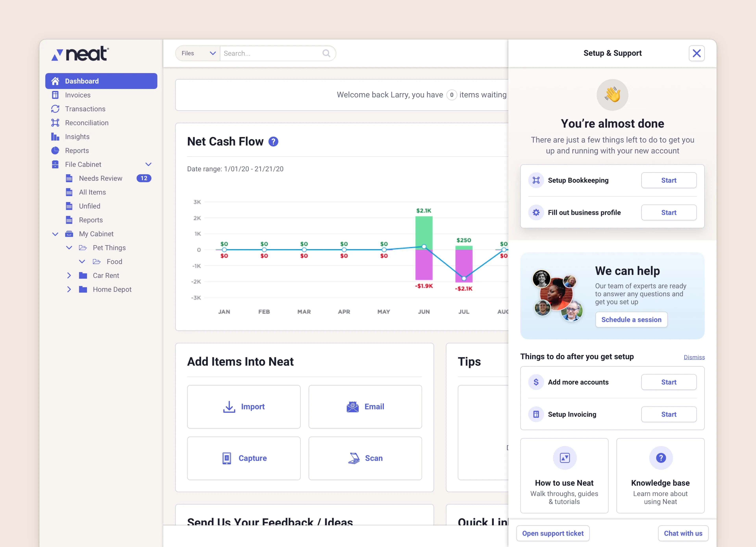Click the Setup Bookkeeping icon
The width and height of the screenshot is (756, 547).
point(536,180)
